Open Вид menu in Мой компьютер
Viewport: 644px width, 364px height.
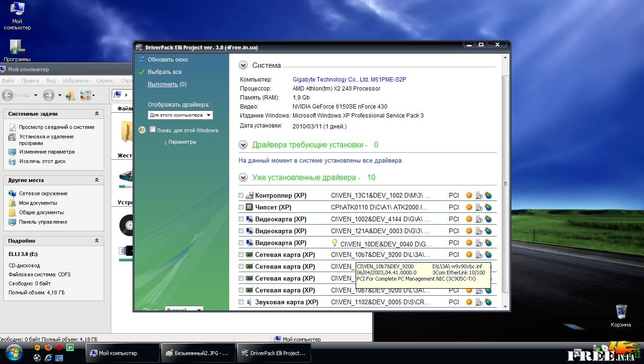[x=51, y=81]
